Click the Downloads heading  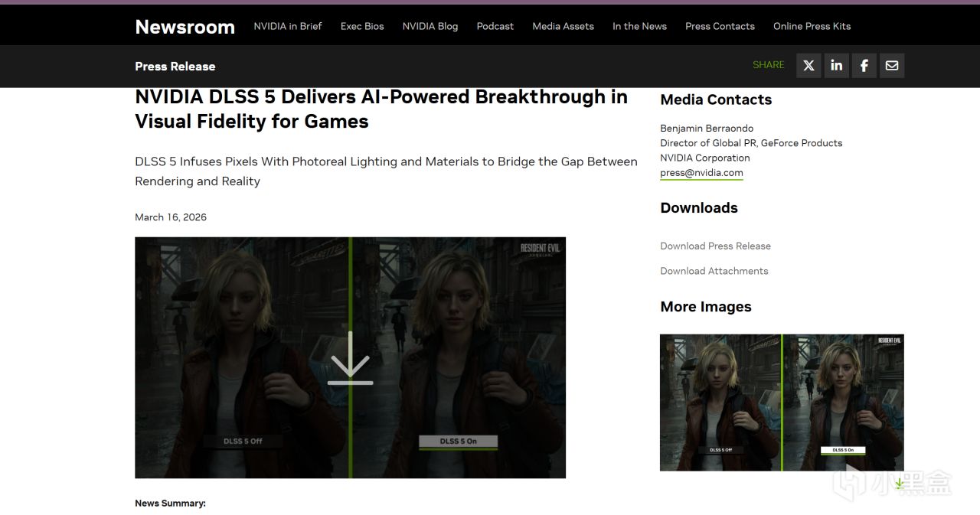pyautogui.click(x=699, y=208)
